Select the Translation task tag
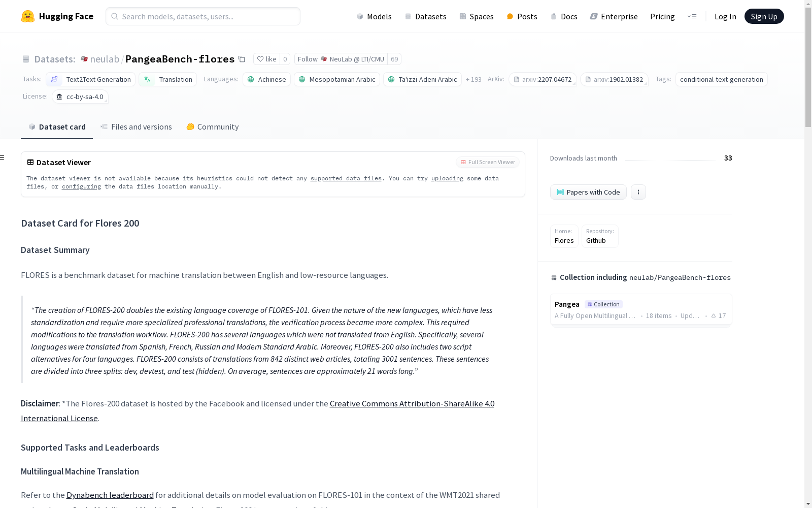Image resolution: width=812 pixels, height=508 pixels. click(x=167, y=79)
